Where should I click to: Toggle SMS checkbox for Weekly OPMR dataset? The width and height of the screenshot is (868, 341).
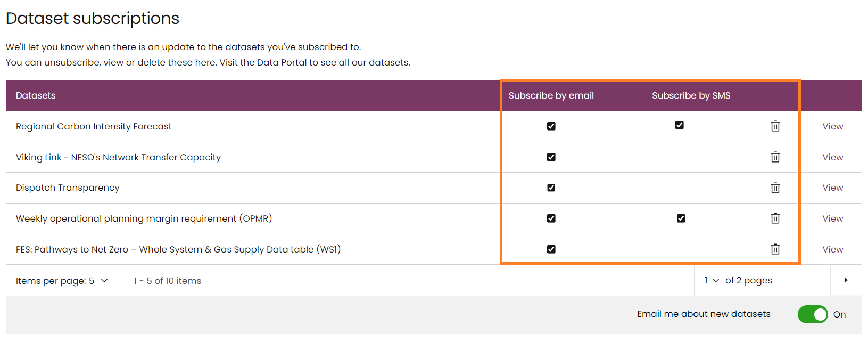(x=681, y=218)
